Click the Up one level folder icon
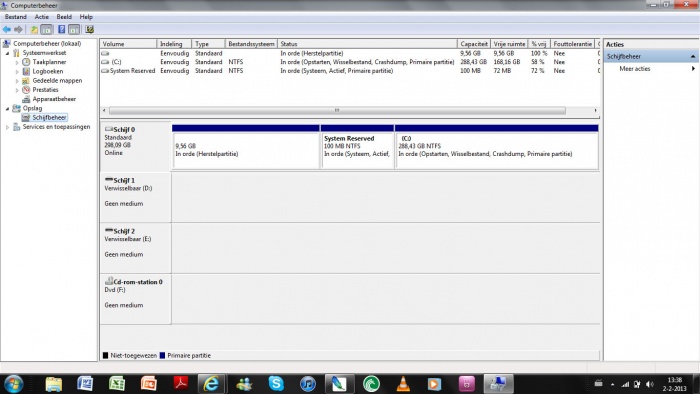 click(x=34, y=29)
